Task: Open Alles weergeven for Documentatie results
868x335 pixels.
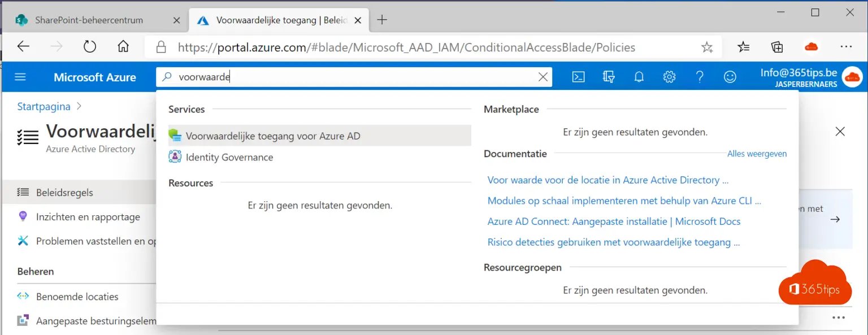Action: pos(757,153)
